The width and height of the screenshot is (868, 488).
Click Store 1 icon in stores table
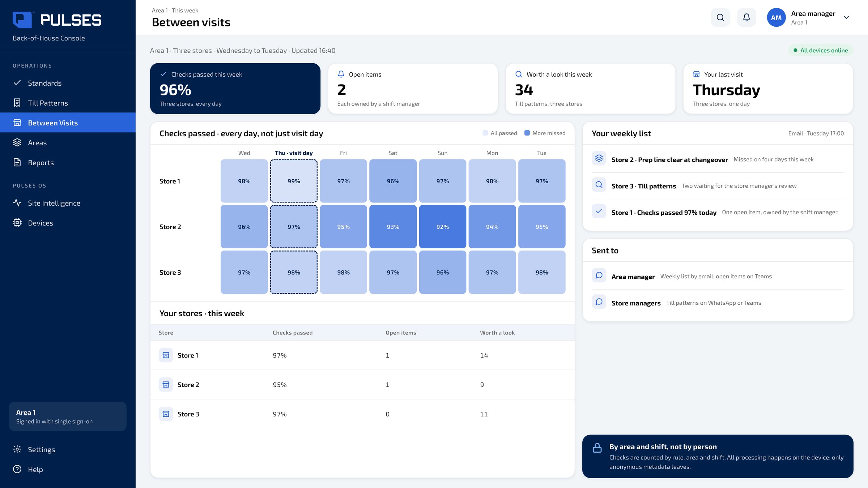(166, 355)
